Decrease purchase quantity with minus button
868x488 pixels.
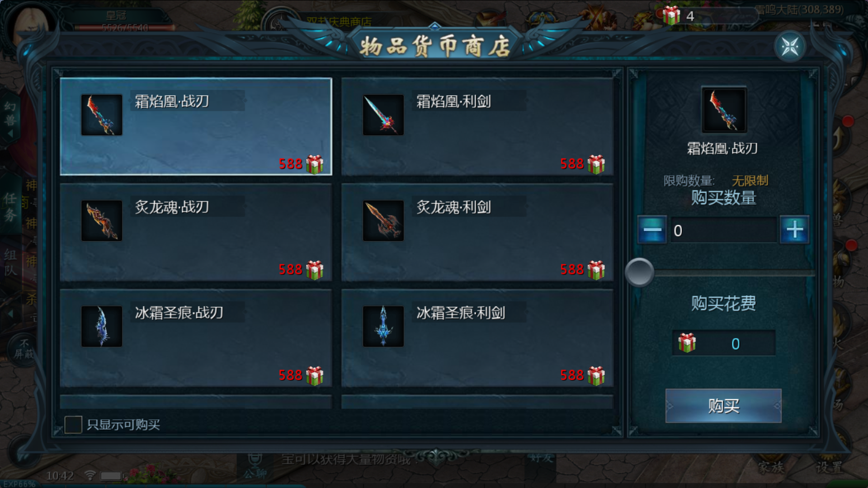[x=652, y=230]
